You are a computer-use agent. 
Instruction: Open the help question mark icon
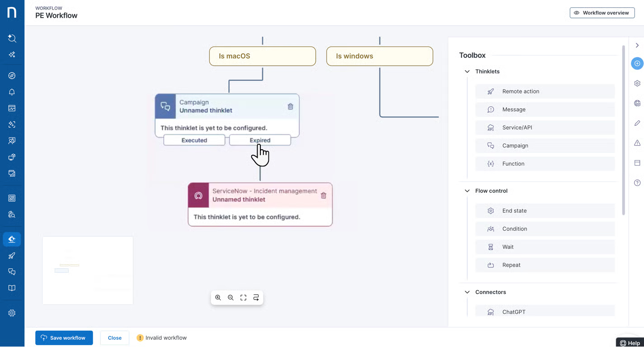[637, 183]
